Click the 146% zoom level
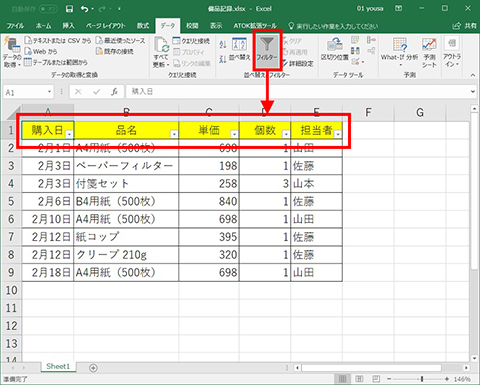 [462, 379]
